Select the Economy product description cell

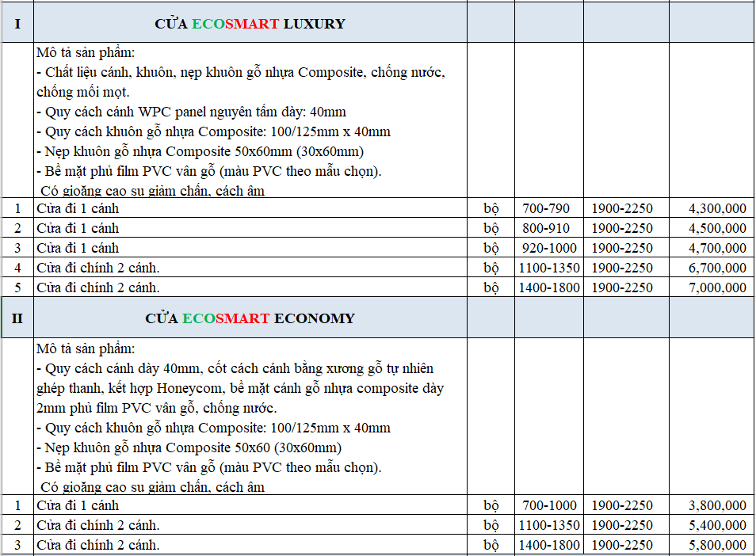coord(250,417)
